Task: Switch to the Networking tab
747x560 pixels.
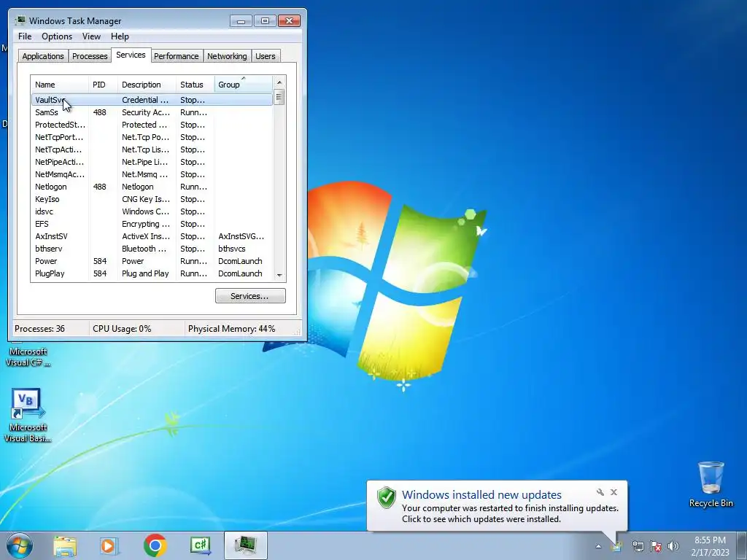Action: tap(227, 56)
